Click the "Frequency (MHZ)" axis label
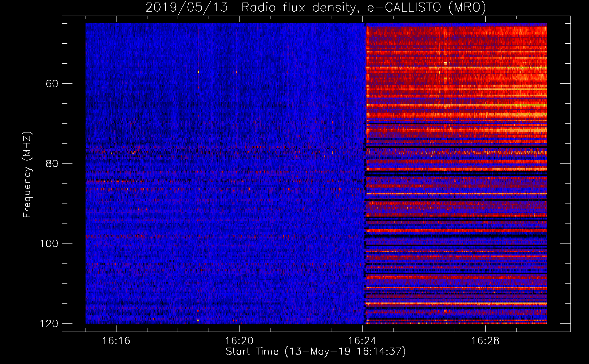This screenshot has height=364, width=589. point(27,175)
